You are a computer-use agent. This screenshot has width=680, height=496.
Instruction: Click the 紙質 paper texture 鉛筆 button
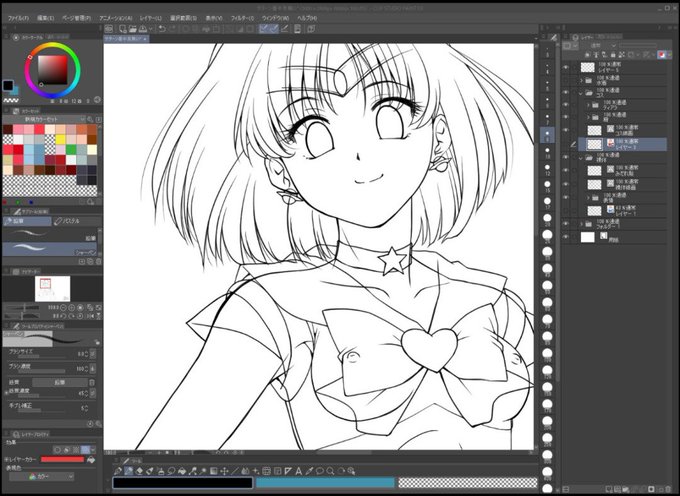coord(60,382)
